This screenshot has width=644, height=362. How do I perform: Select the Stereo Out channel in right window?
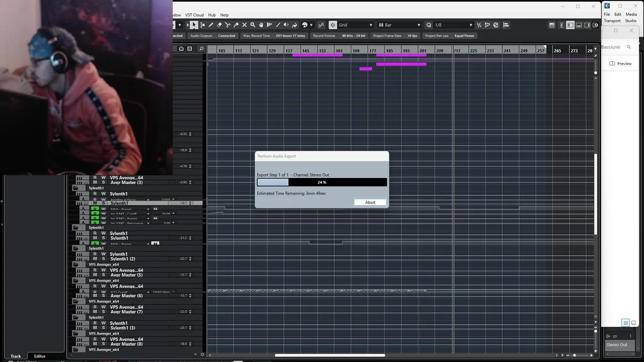[620, 345]
